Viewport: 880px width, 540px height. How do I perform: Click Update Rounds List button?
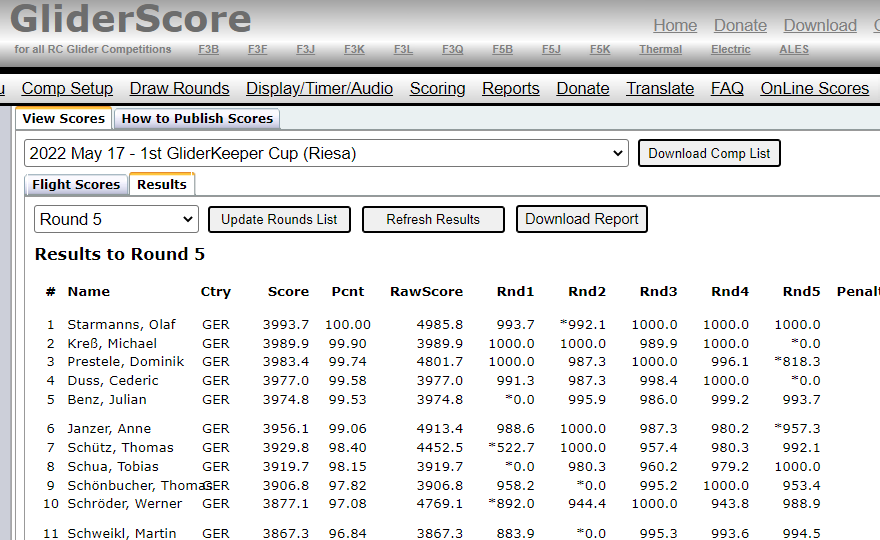279,219
